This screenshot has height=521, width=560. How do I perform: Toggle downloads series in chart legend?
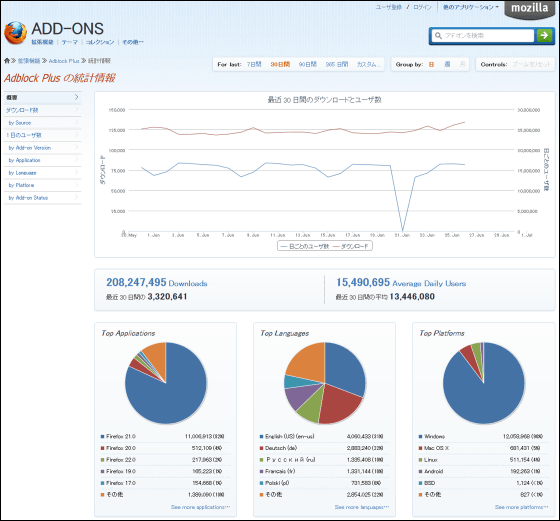pos(351,246)
